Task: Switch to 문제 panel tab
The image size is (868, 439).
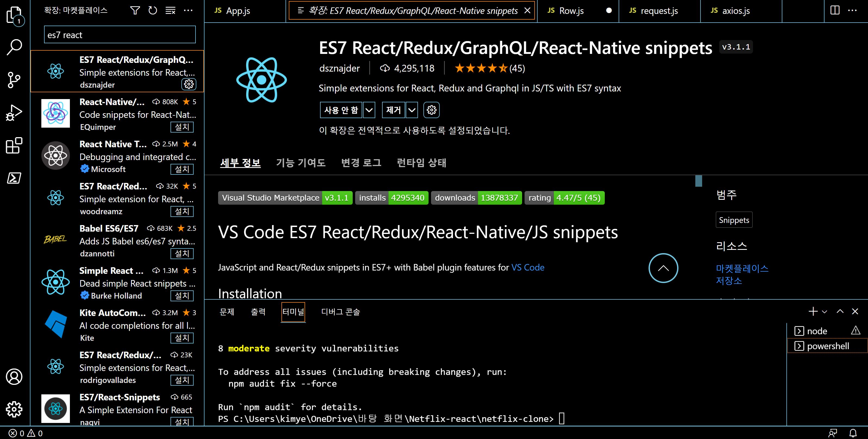Action: click(227, 312)
